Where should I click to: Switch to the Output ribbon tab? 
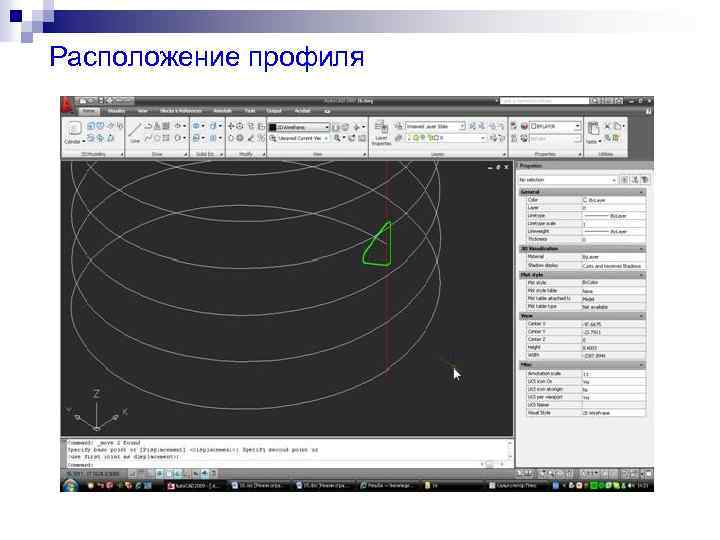(x=274, y=111)
